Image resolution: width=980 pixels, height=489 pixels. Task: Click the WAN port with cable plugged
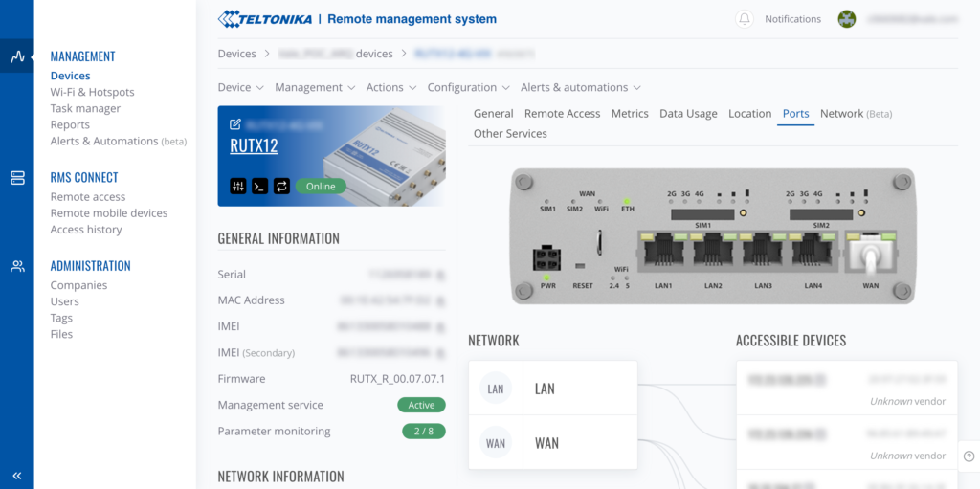[x=871, y=254]
